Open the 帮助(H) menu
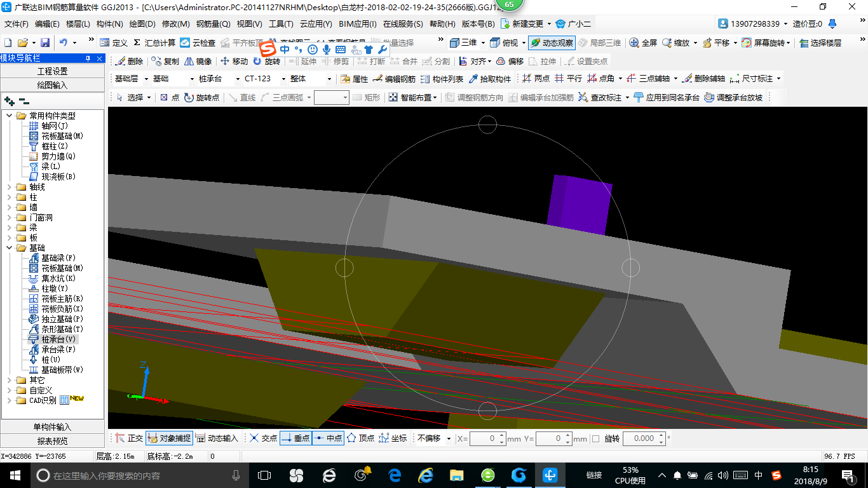 [x=442, y=24]
